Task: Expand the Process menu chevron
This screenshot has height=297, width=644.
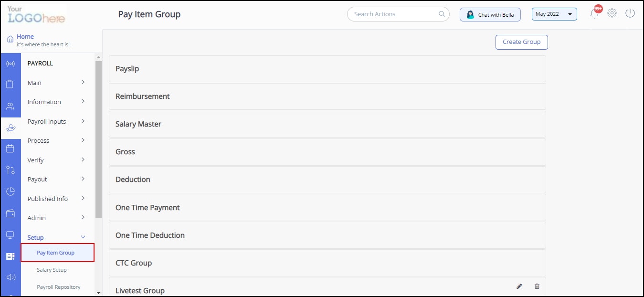Action: [83, 140]
